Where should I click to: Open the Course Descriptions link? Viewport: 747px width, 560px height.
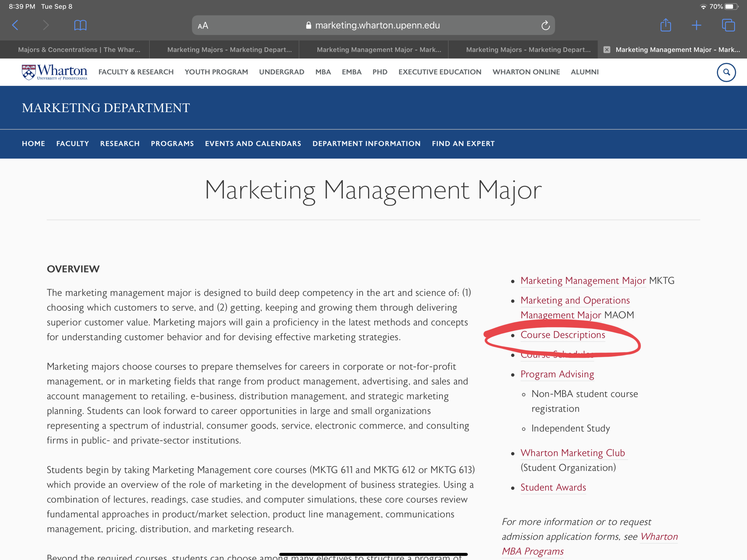563,335
